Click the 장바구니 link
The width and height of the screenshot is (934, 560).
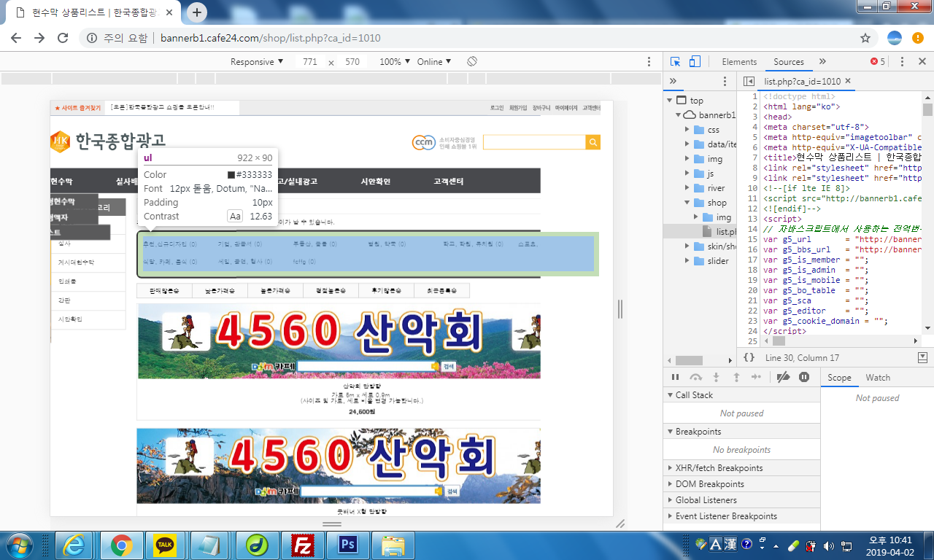[x=540, y=108]
